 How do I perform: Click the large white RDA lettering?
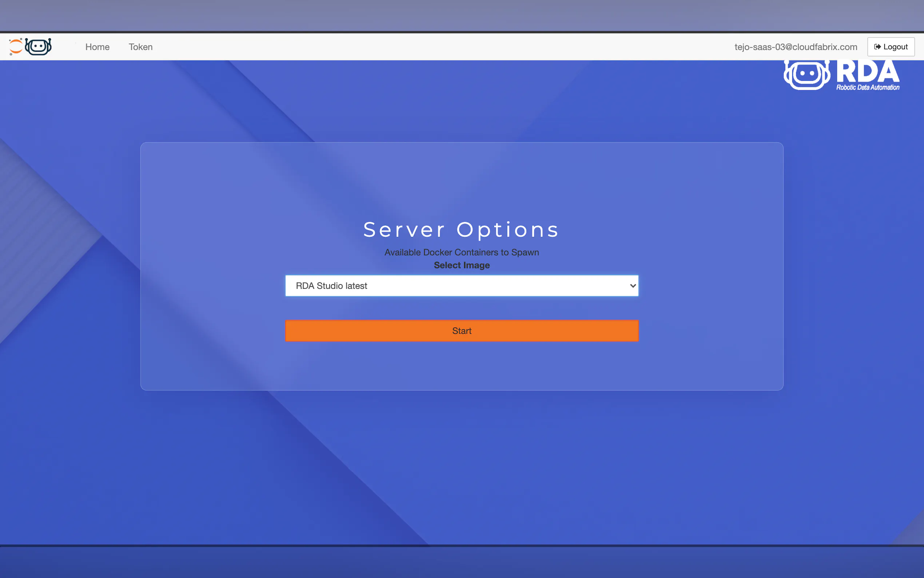868,71
